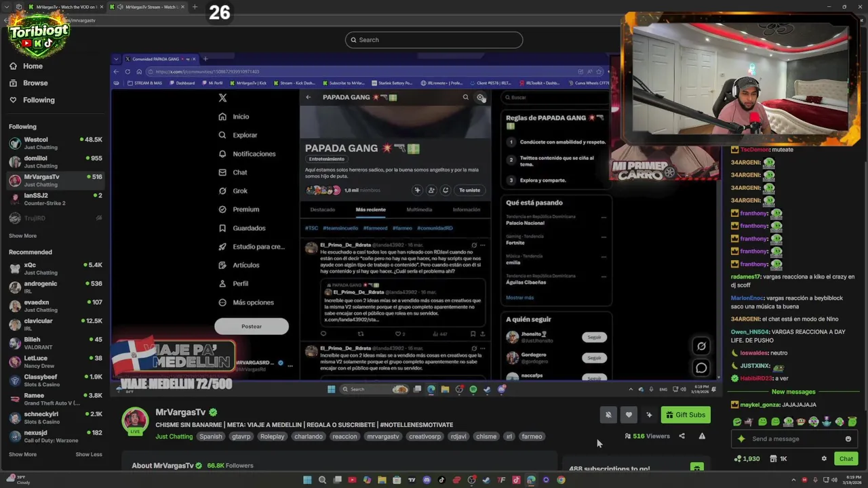Click New messages indicator in chat
This screenshot has height=488, width=868.
coord(793,392)
